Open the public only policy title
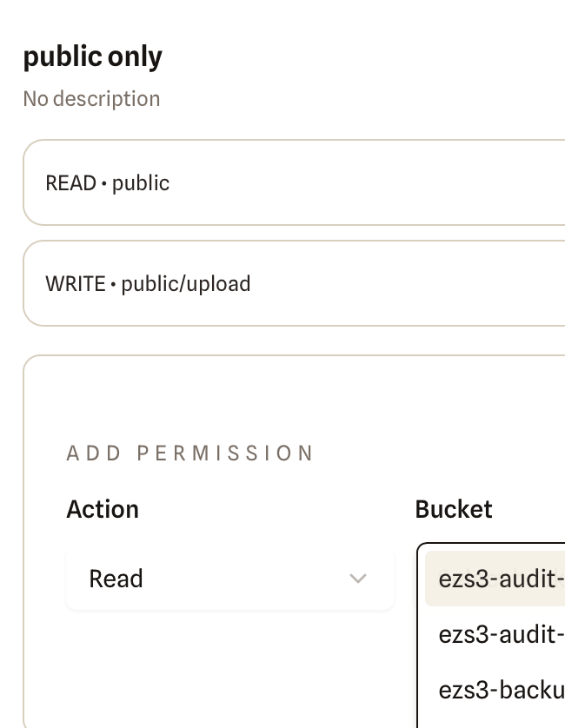565x728 pixels. click(92, 56)
